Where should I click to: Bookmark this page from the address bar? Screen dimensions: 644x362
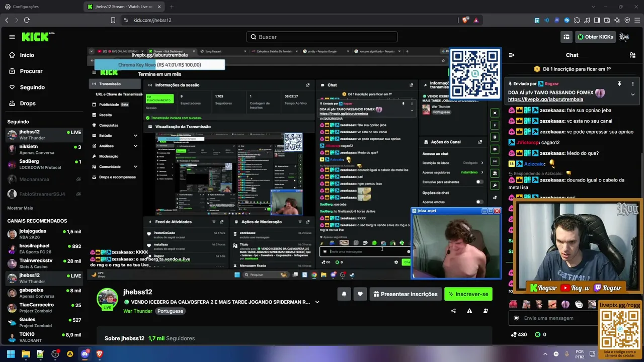pos(113,20)
